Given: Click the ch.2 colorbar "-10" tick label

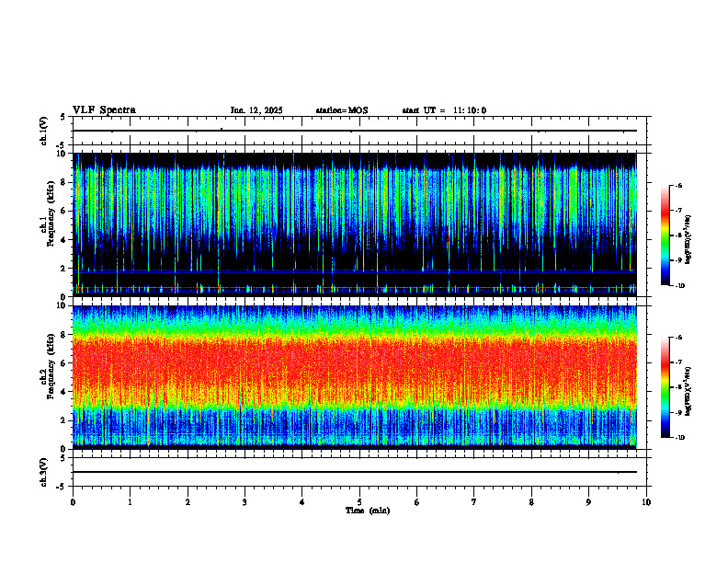Looking at the screenshot, I should [680, 437].
